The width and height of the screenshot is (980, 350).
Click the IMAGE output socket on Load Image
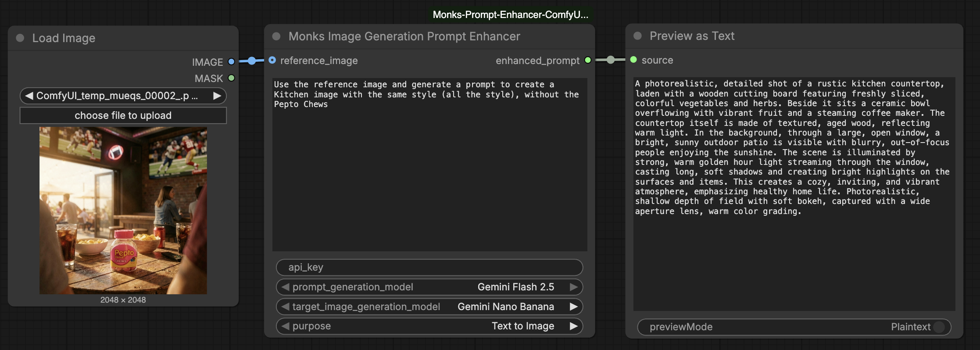(x=232, y=62)
